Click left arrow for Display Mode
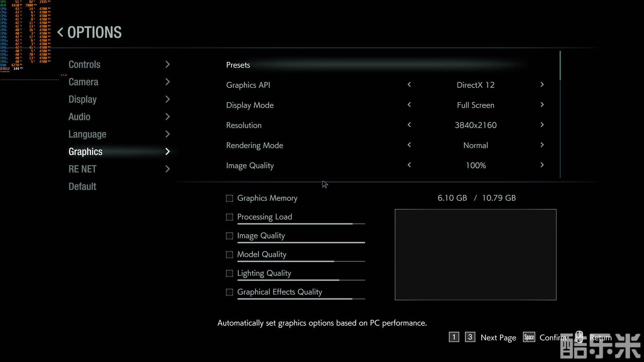Image resolution: width=644 pixels, height=362 pixels. 409,105
